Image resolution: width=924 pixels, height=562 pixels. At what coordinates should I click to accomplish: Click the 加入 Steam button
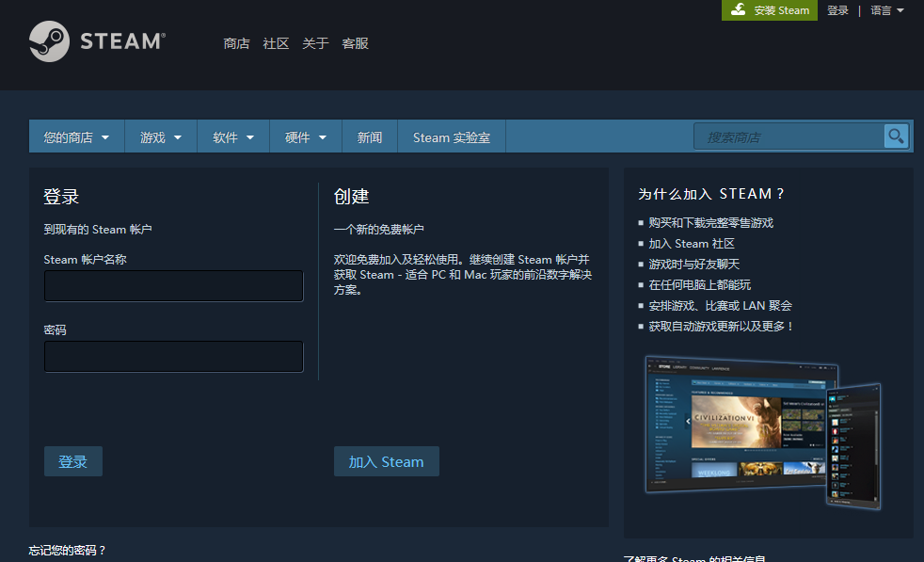point(386,461)
